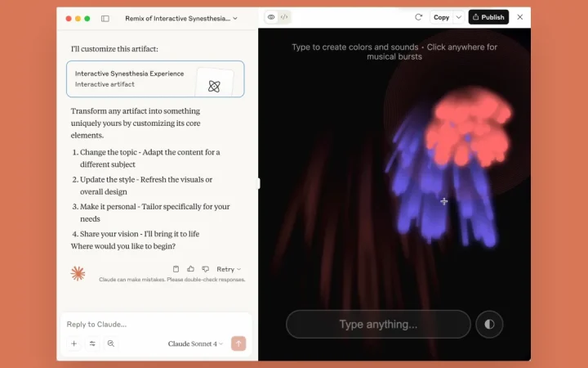Screen dimensions: 588x368
Task: Toggle the sidebar panel icon
Action: point(105,18)
